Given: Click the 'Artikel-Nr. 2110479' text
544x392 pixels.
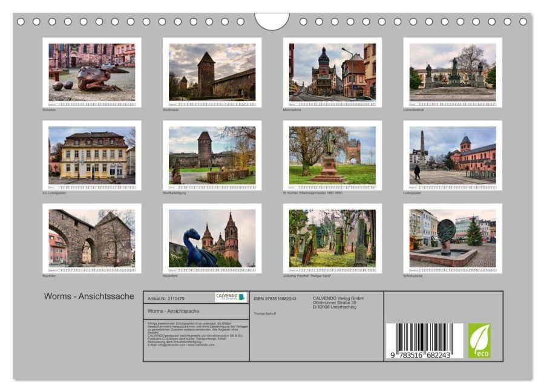Looking at the screenshot, I should pyautogui.click(x=166, y=299).
